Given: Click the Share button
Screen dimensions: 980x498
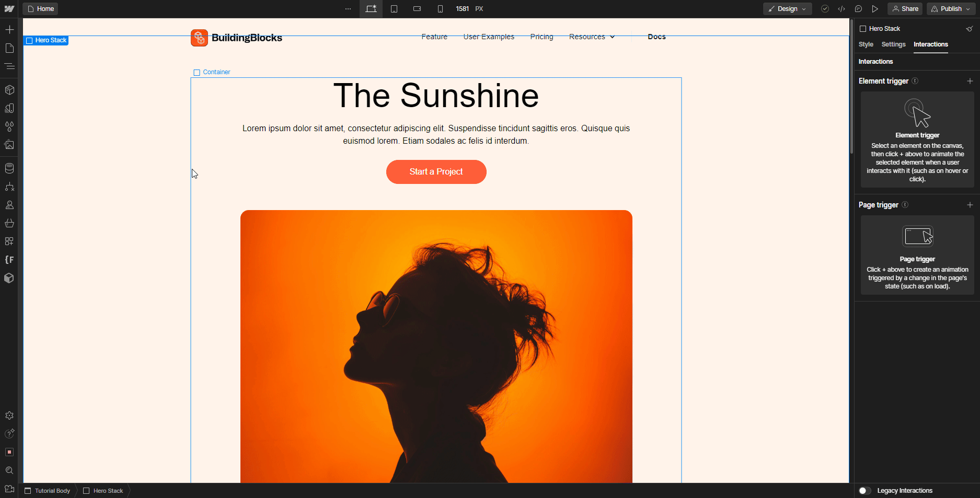Looking at the screenshot, I should coord(905,9).
